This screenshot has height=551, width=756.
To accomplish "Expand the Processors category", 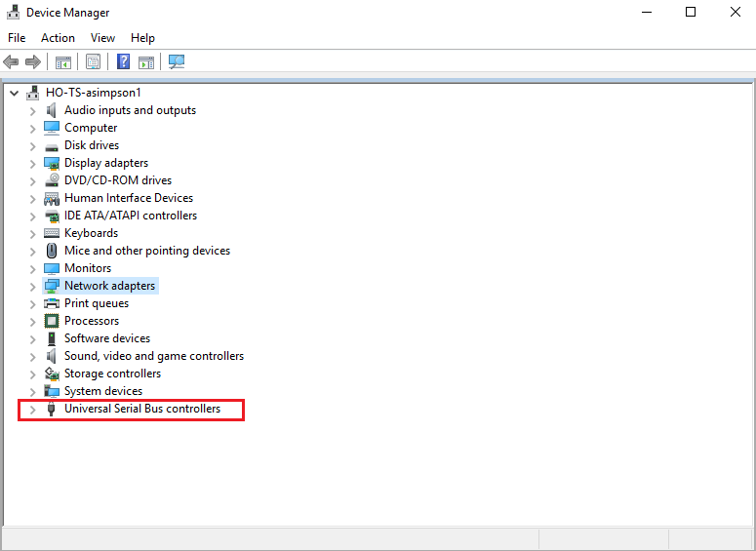I will (x=32, y=322).
